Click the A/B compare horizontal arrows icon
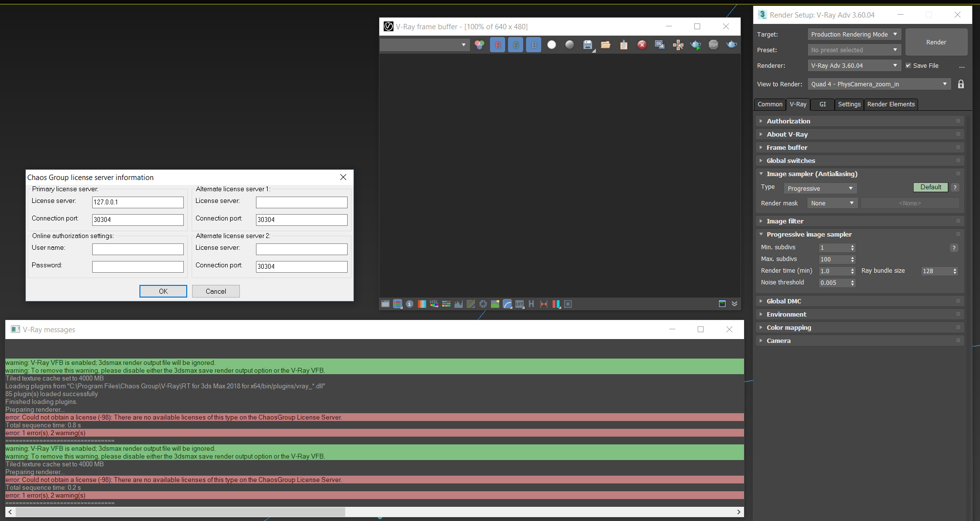Image resolution: width=980 pixels, height=521 pixels. click(x=544, y=304)
